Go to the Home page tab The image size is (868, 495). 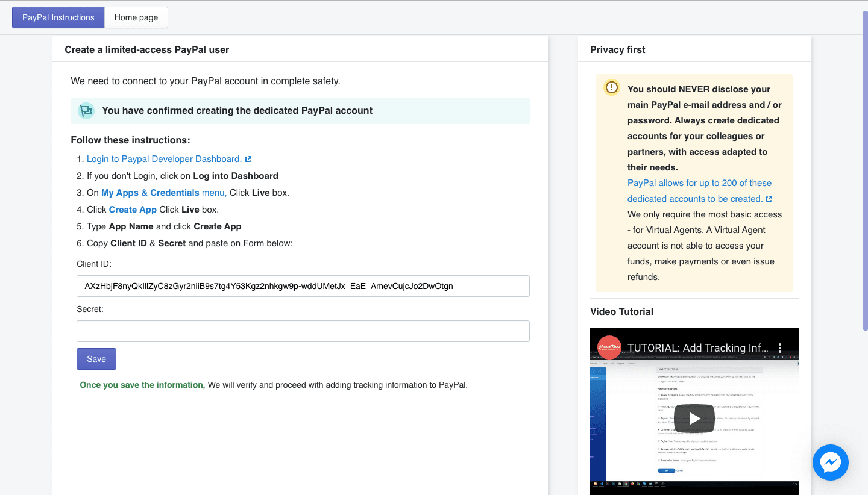tap(136, 17)
